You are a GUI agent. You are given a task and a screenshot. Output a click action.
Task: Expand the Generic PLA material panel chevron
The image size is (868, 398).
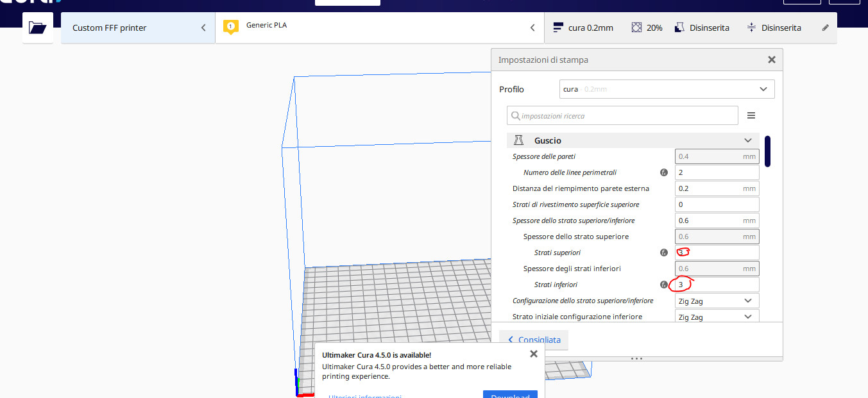(x=532, y=28)
